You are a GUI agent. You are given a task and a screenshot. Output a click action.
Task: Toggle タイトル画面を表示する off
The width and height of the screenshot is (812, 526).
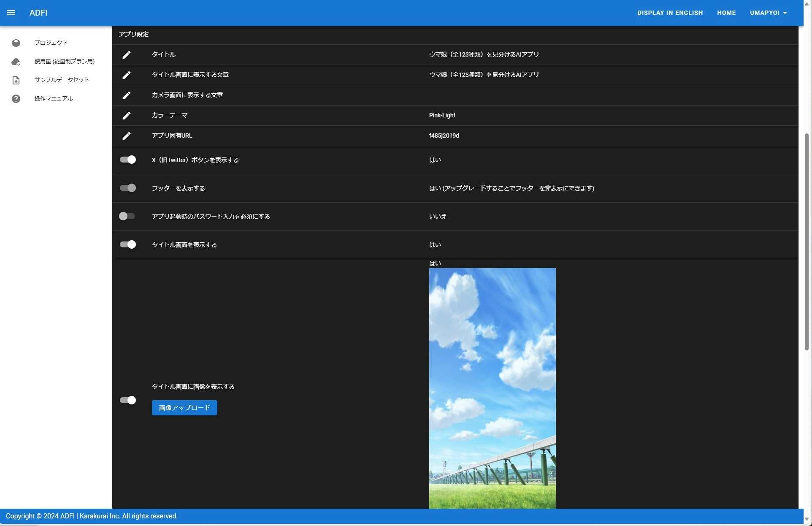pos(127,244)
